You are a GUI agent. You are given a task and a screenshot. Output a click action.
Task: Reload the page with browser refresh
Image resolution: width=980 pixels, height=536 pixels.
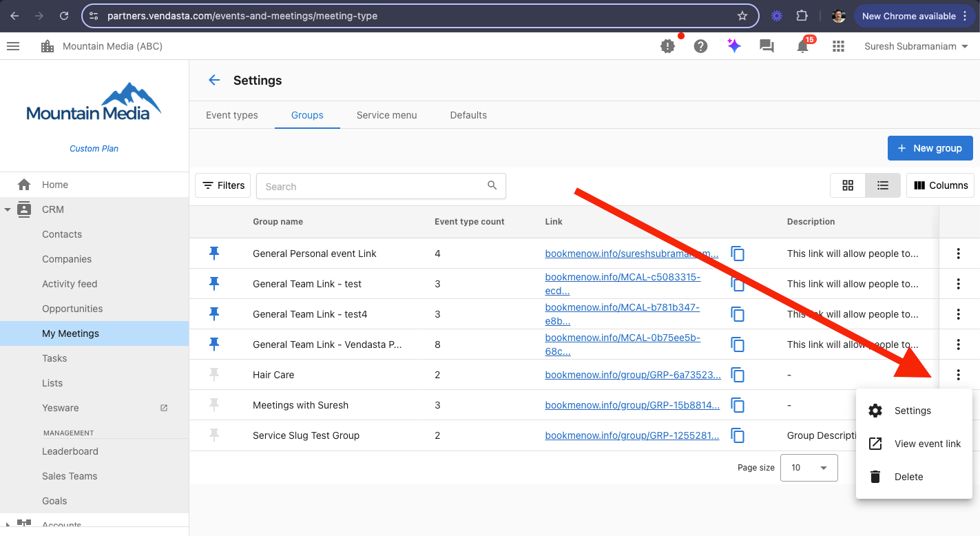[64, 15]
